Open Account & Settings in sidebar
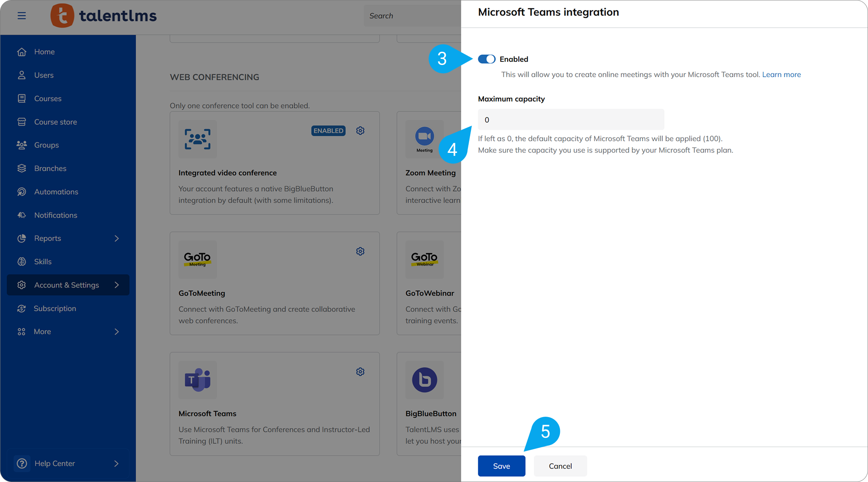Image resolution: width=868 pixels, height=482 pixels. [67, 285]
